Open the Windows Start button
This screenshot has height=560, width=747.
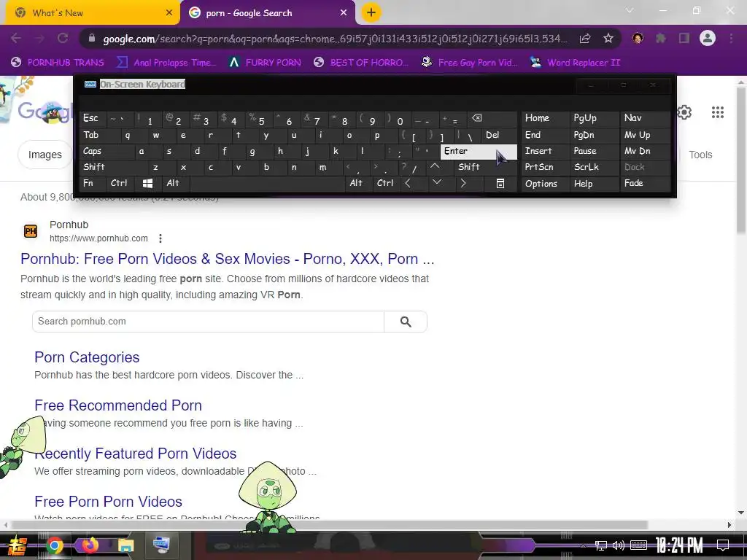(17, 545)
